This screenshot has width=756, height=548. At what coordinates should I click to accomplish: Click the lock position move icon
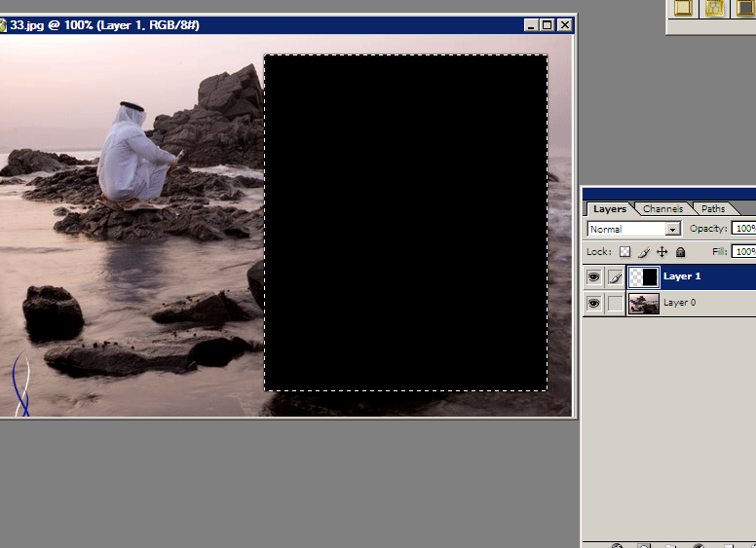click(662, 252)
